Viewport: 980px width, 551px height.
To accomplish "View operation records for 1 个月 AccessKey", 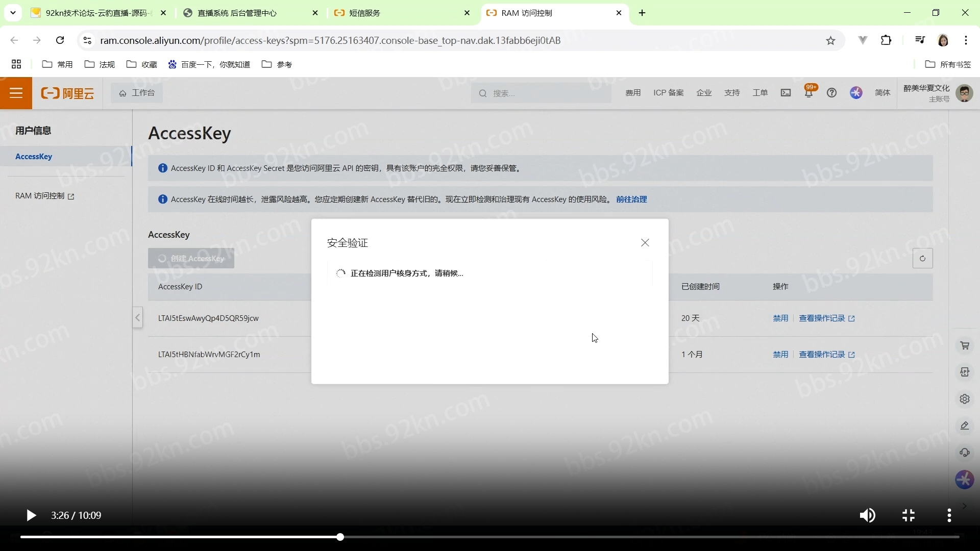I will pyautogui.click(x=826, y=355).
